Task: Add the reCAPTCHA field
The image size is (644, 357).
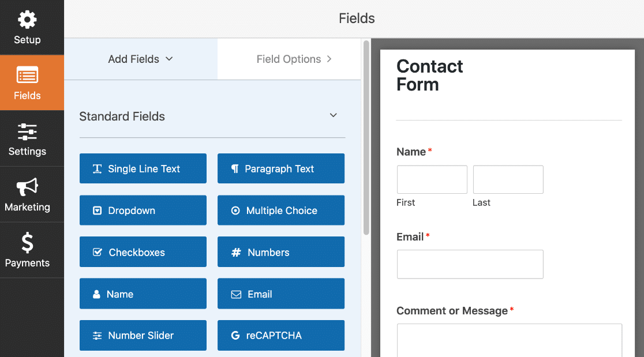Action: [281, 335]
